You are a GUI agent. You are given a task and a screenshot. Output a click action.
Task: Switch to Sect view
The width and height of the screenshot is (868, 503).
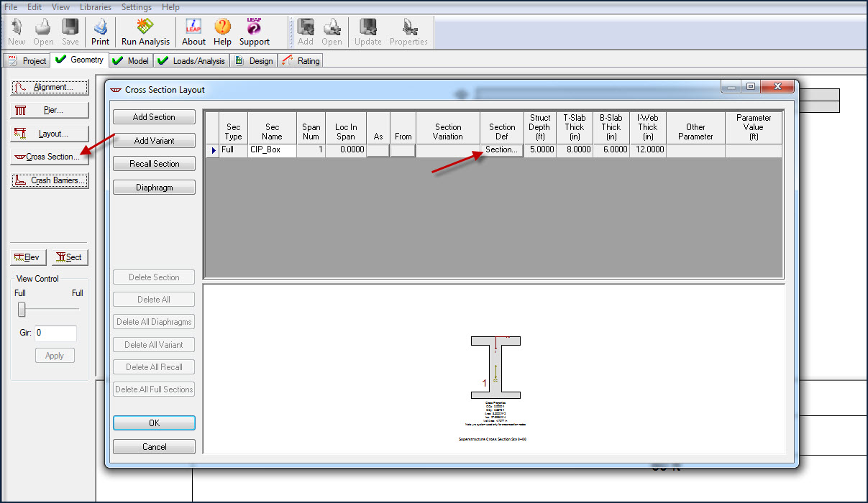[70, 257]
